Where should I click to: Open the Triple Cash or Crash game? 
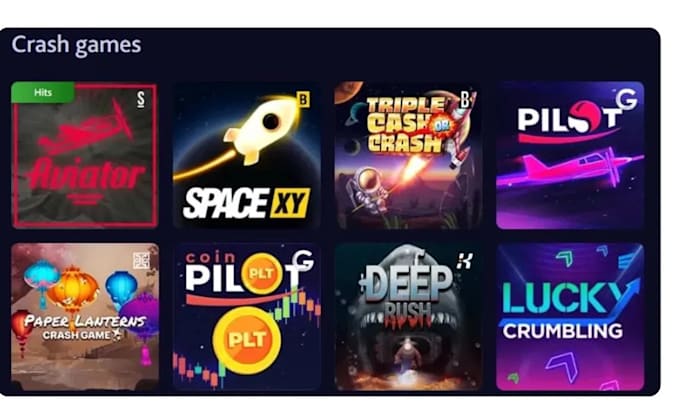(x=408, y=155)
